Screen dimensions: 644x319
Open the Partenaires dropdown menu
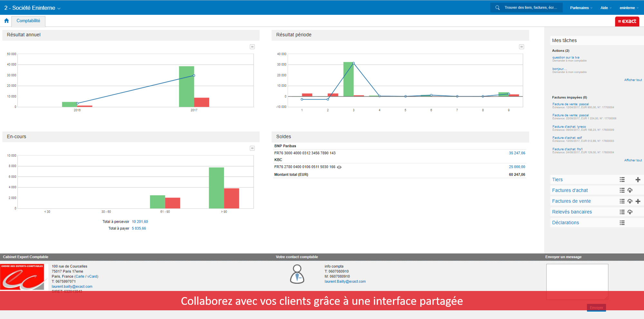pyautogui.click(x=581, y=8)
